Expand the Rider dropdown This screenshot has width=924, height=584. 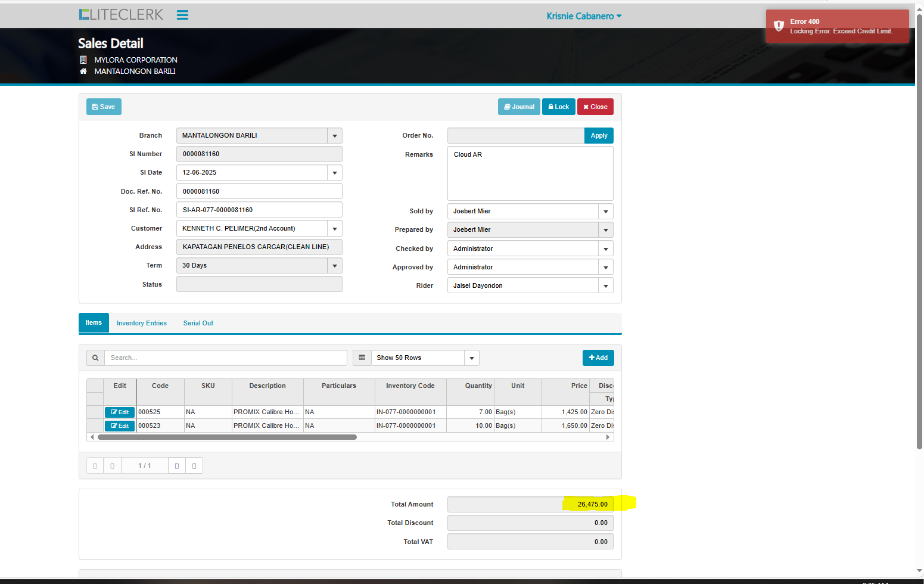coord(606,286)
